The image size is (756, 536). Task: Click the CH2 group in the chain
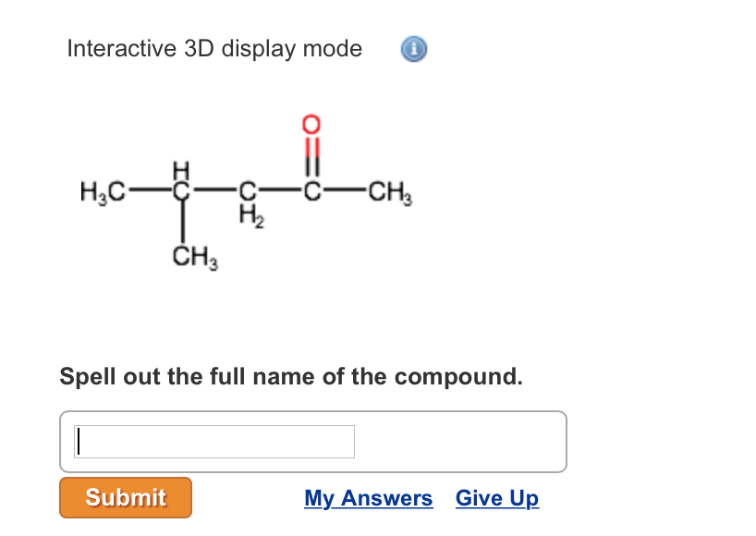pos(247,199)
